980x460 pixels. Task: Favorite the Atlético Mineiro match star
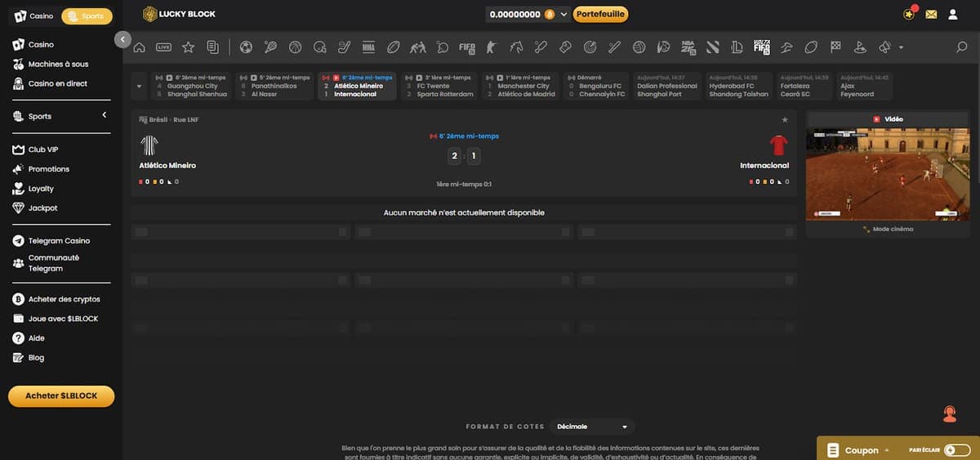click(785, 120)
